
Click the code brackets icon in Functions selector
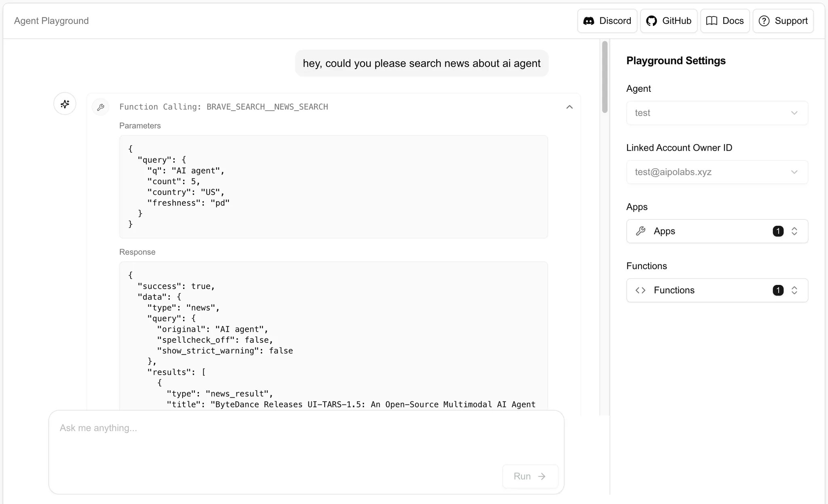coord(640,290)
